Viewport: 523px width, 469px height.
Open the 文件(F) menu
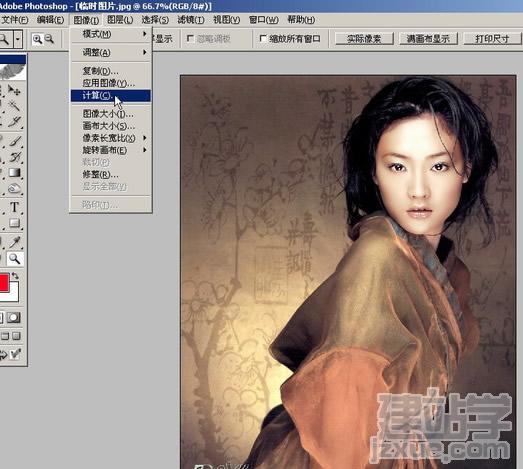click(14, 20)
